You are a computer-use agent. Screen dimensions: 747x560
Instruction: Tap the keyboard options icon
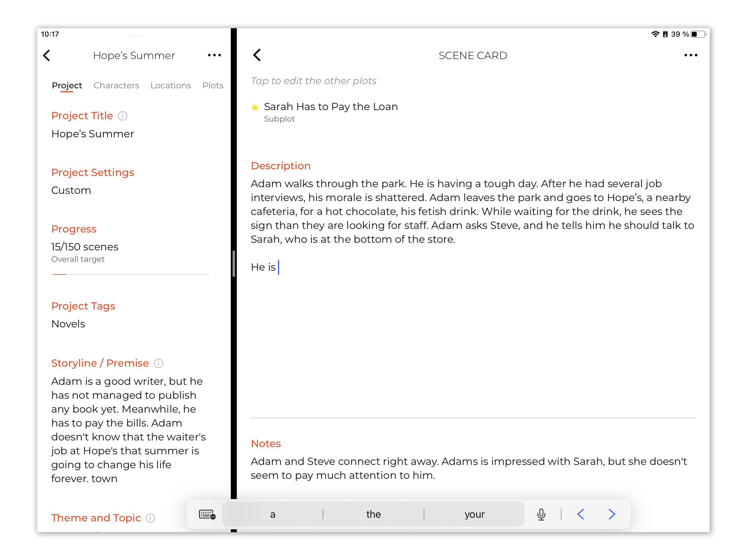[207, 514]
